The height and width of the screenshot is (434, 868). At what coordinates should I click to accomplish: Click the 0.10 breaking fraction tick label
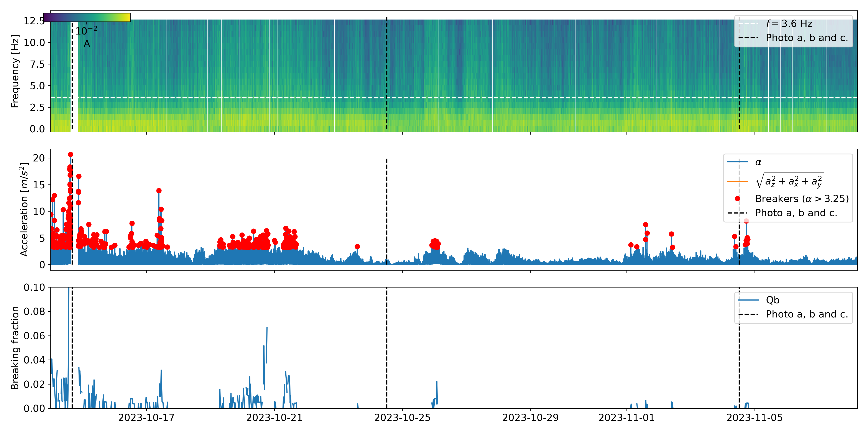(x=34, y=288)
